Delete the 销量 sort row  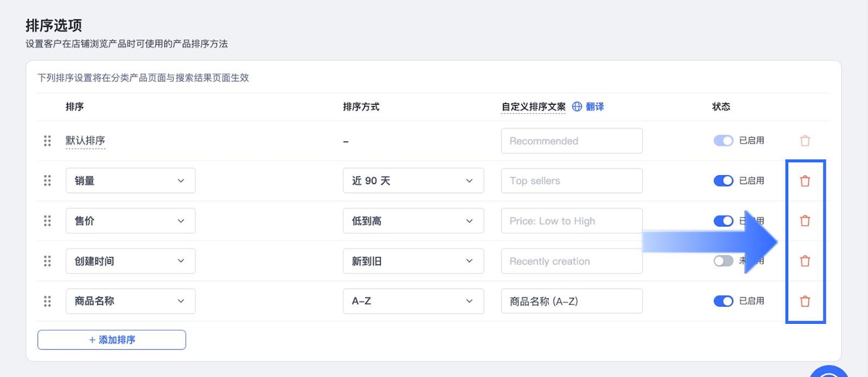(805, 181)
